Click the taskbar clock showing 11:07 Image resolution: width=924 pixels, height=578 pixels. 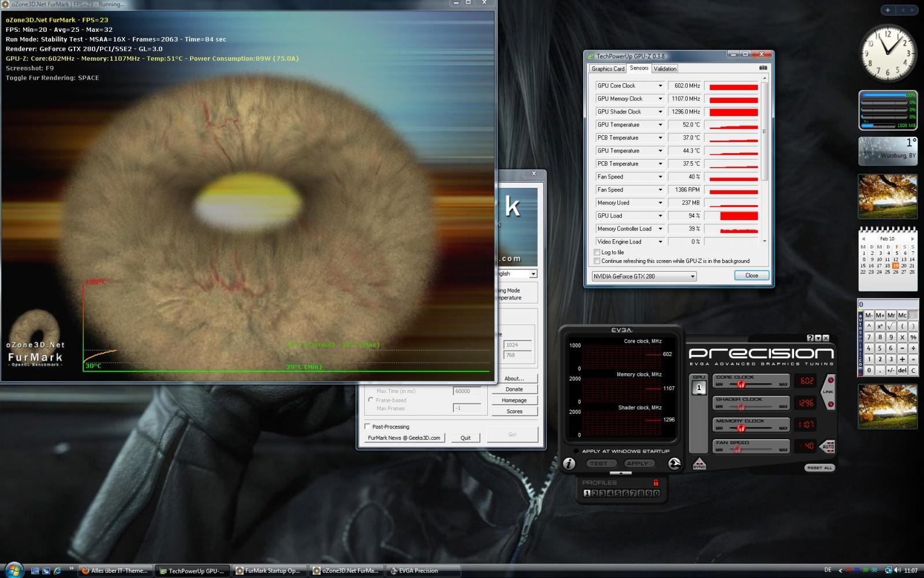(911, 570)
